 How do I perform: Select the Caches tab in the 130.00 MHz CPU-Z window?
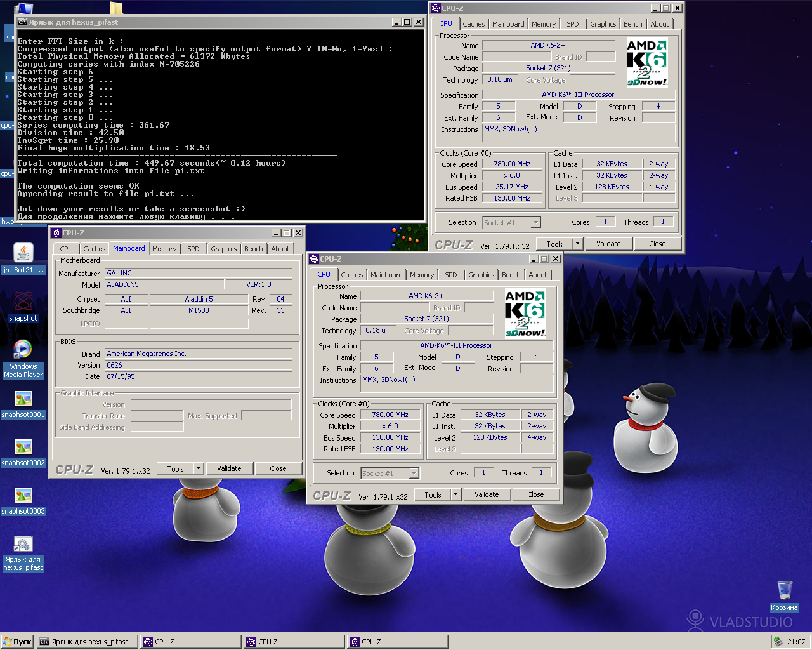click(x=352, y=275)
